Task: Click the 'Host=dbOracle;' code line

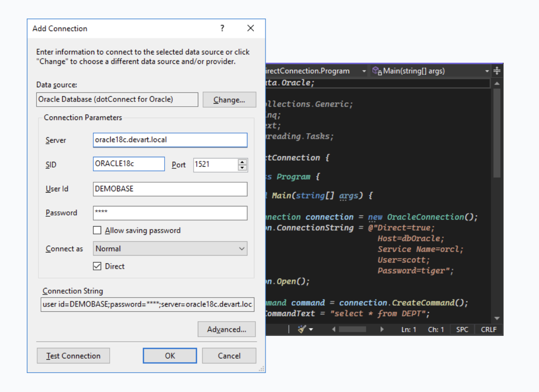Action: tap(411, 238)
